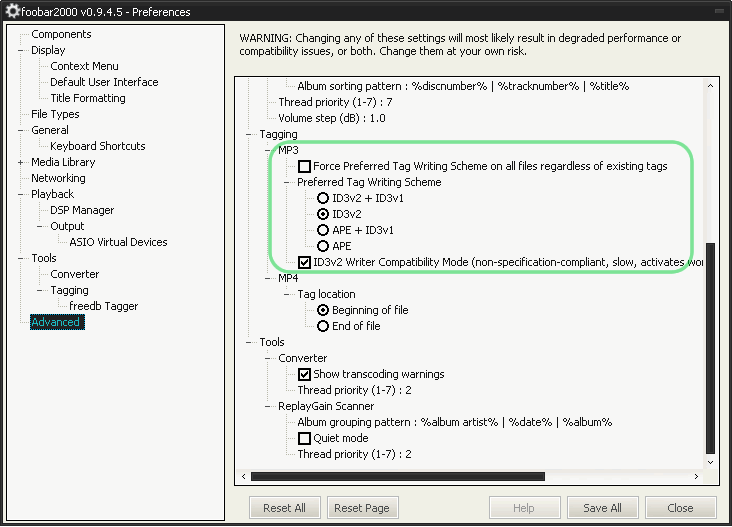The image size is (732, 527).
Task: Enable Force Preferred Tag Writing Scheme checkbox
Action: point(304,166)
